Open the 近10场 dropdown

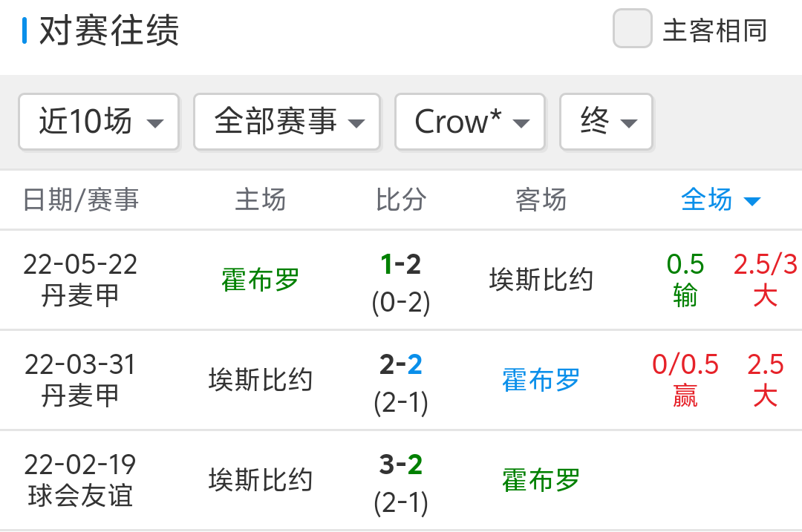point(99,122)
